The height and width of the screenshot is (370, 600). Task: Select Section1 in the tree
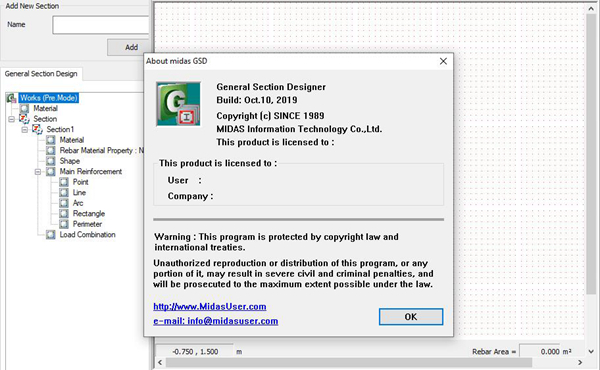60,130
